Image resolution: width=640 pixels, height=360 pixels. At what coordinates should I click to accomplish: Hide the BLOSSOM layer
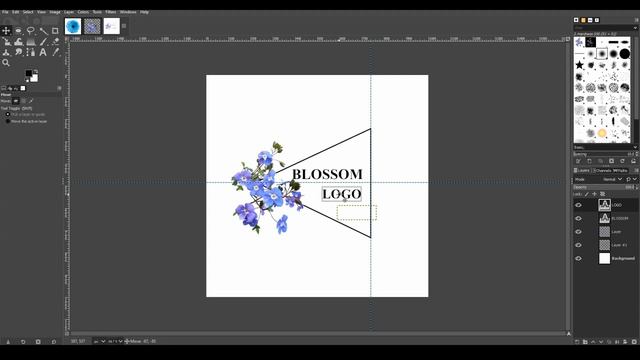(x=578, y=218)
